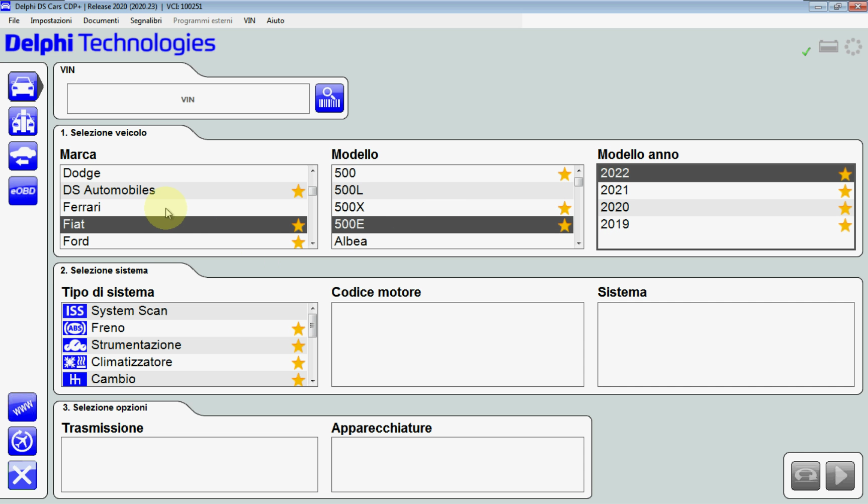Select model 500L in Modello list
868x504 pixels.
453,190
